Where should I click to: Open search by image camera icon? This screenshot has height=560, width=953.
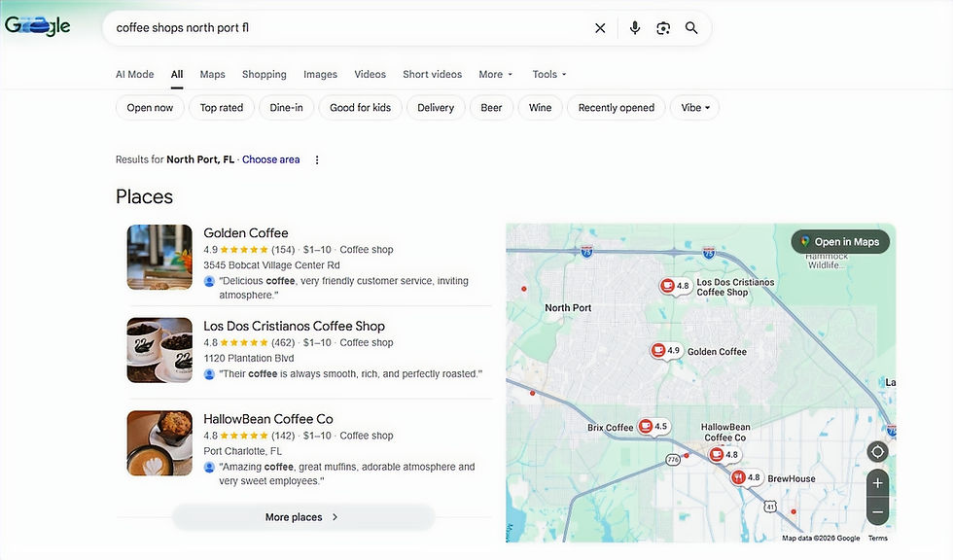pyautogui.click(x=663, y=28)
